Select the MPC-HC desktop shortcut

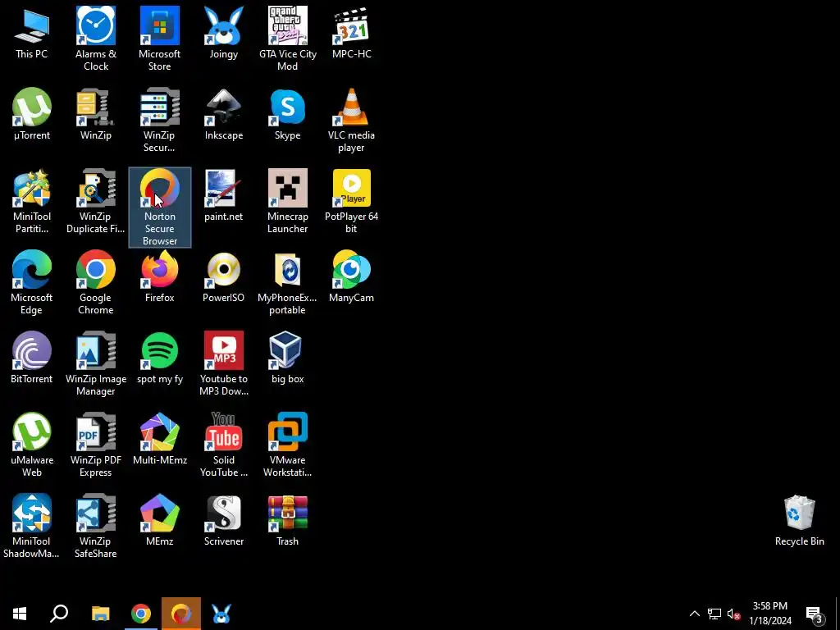coord(351,33)
